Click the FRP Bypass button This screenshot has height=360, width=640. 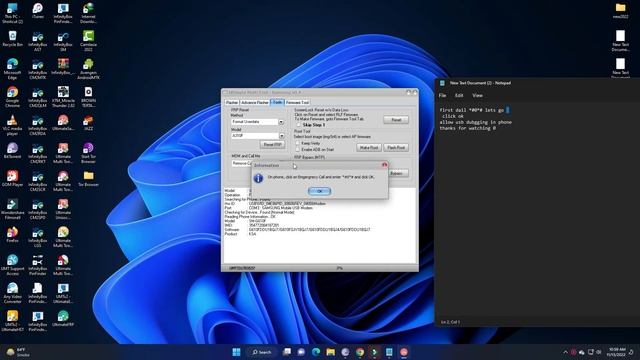[x=396, y=173]
